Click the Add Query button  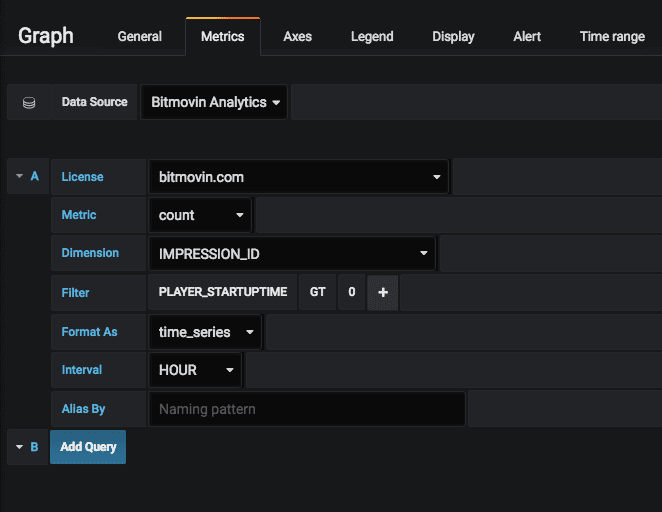point(88,447)
